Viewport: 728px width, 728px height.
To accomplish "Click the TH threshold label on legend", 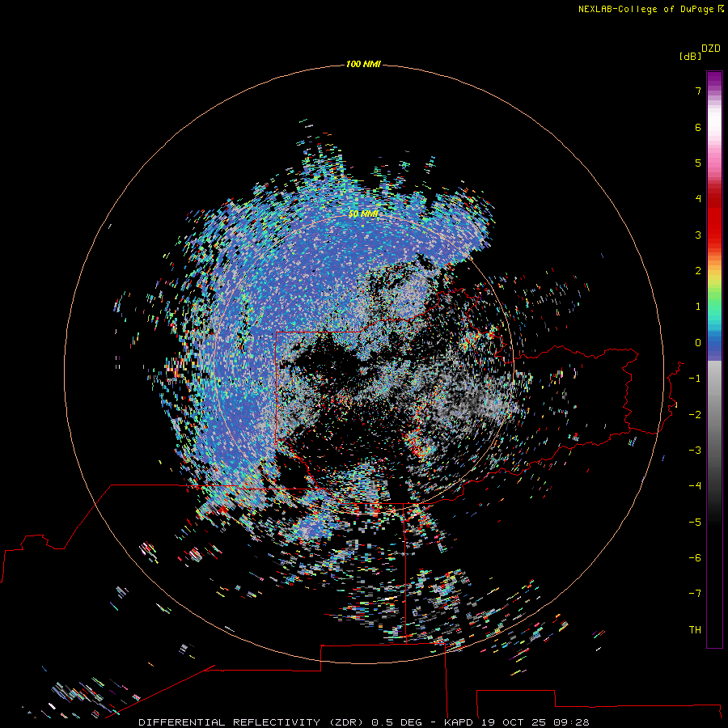I will click(695, 630).
